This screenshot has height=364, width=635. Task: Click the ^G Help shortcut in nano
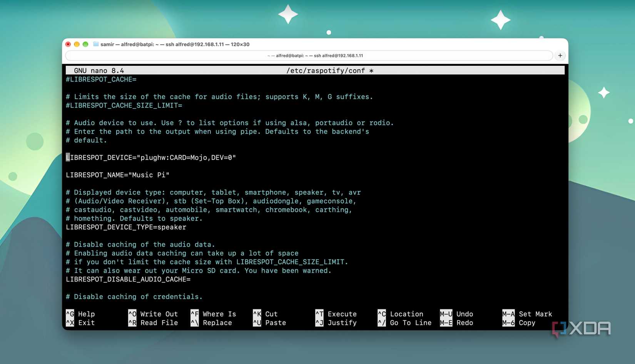tap(80, 314)
